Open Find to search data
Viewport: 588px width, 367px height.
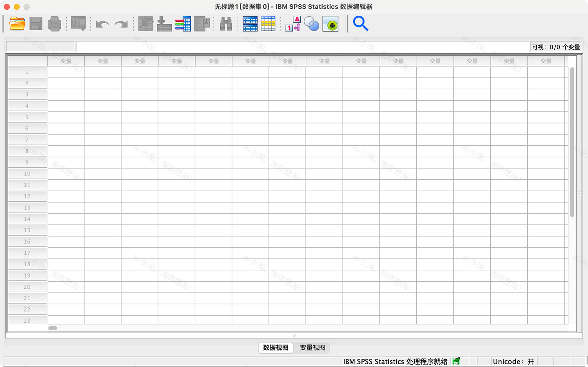click(x=225, y=24)
